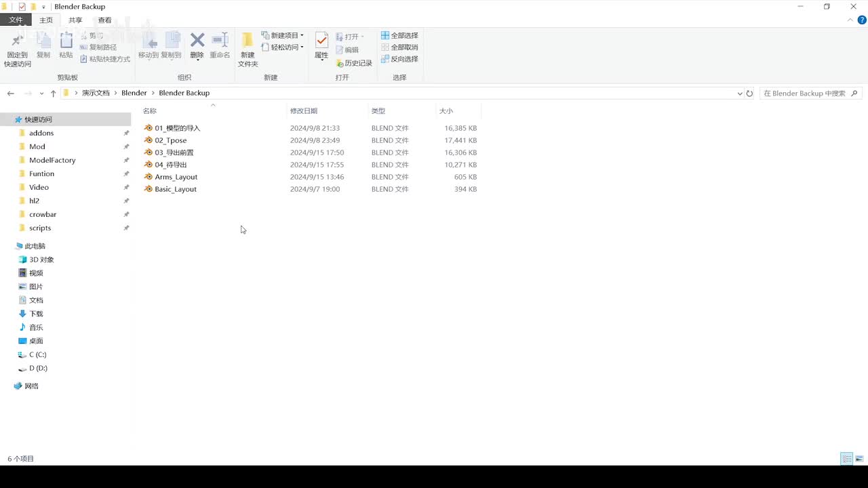This screenshot has width=868, height=488.
Task: Click 粘贴快捷方式 paste shortcut command
Action: pos(105,59)
